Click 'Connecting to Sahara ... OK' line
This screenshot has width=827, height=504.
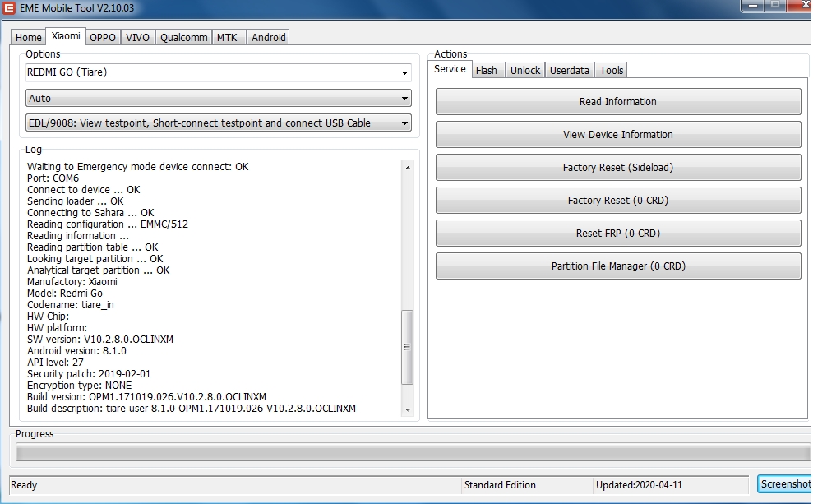(90, 213)
